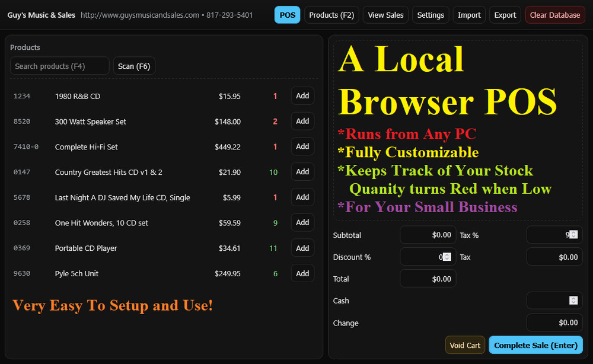Click the Import button

click(x=468, y=14)
